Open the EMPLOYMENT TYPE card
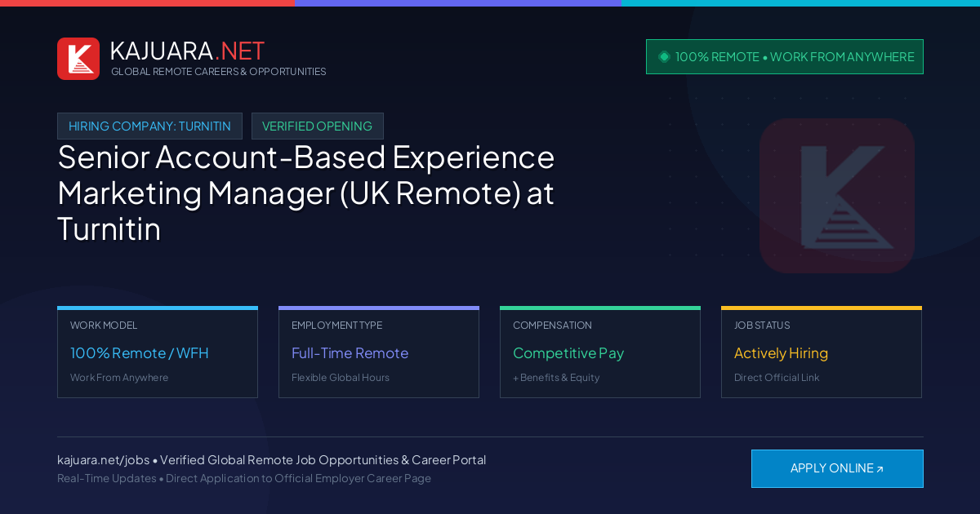This screenshot has width=980, height=514. 379,352
